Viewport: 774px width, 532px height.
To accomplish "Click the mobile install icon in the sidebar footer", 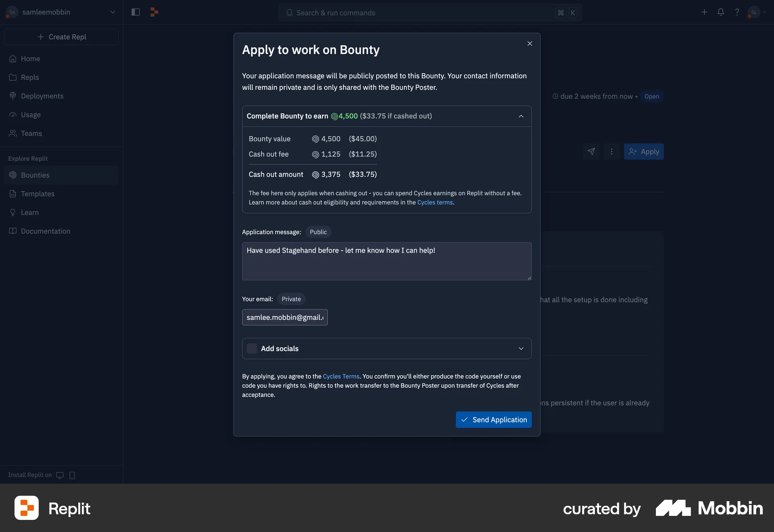I will pos(72,475).
